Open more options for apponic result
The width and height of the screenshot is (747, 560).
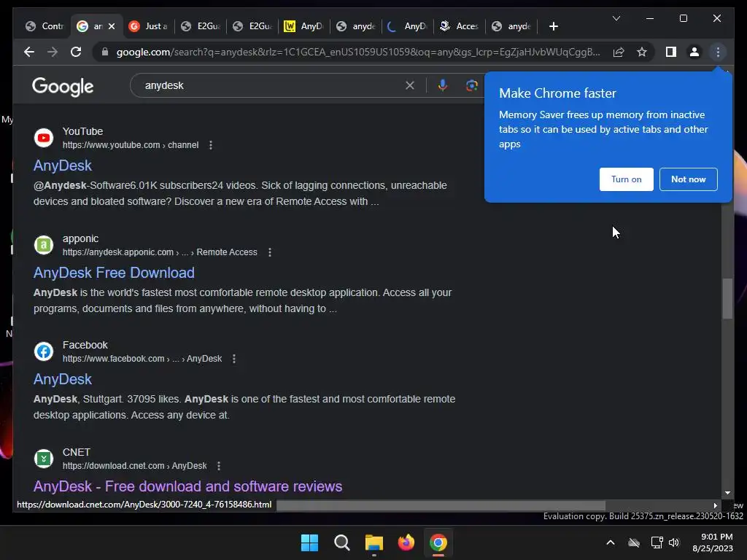point(270,252)
